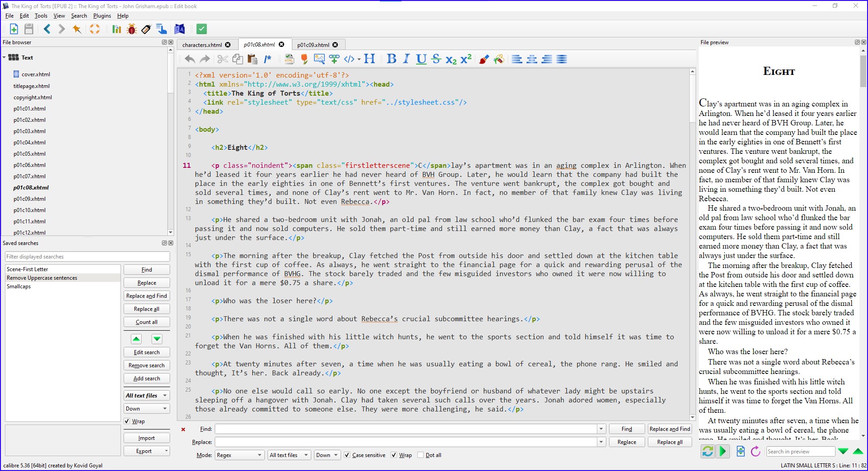Toggle the auto-reload preview sync button
Viewport: 868px width, 471px height.
click(x=708, y=451)
